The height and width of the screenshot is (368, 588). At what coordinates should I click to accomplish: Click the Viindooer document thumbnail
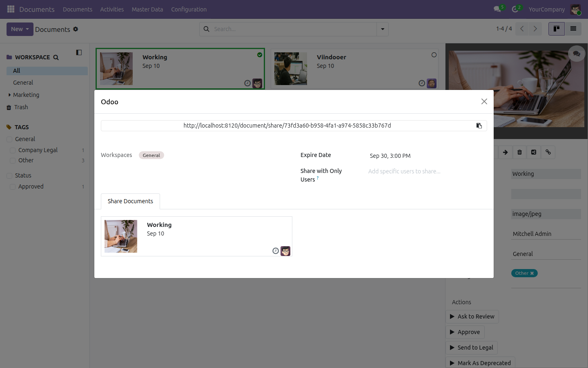tap(291, 69)
